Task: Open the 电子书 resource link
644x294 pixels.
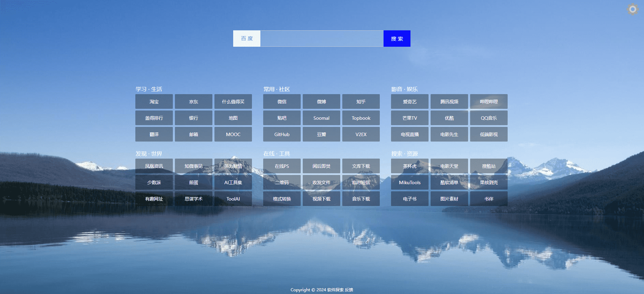Action: tap(410, 199)
